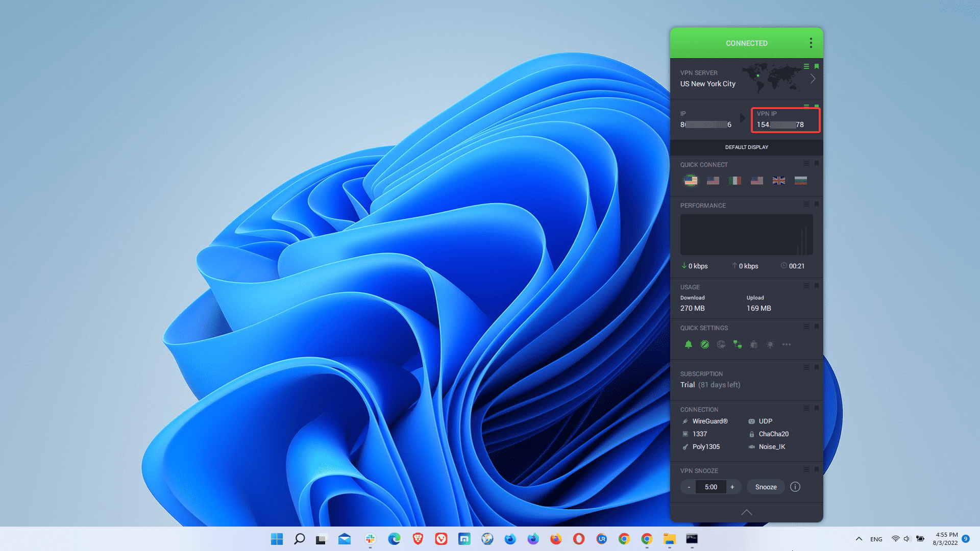Click the Performance tile bookmark icon
980x551 pixels.
click(817, 204)
